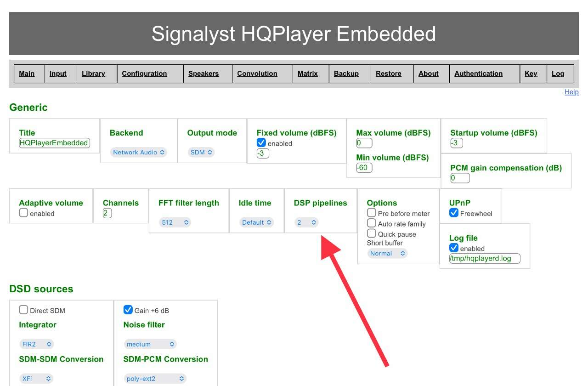Check the Quick pause option
This screenshot has width=588, height=386.
pyautogui.click(x=372, y=233)
